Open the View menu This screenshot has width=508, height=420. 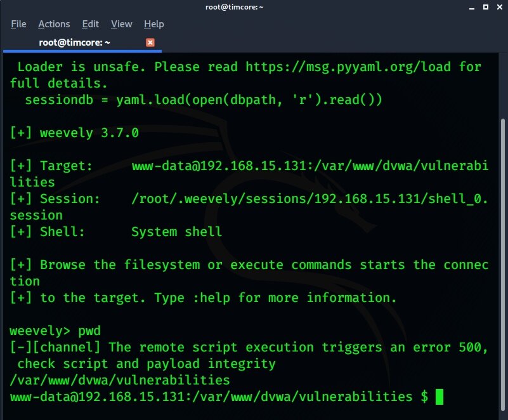point(122,24)
